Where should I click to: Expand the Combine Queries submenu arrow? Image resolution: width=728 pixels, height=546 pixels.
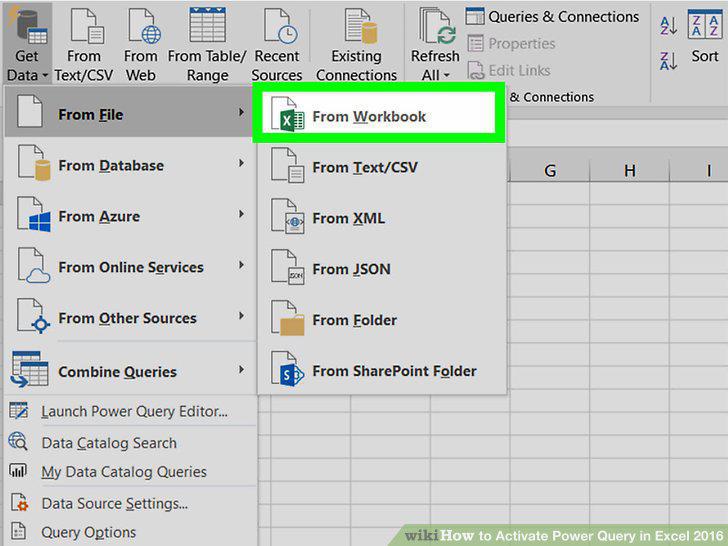coord(241,370)
